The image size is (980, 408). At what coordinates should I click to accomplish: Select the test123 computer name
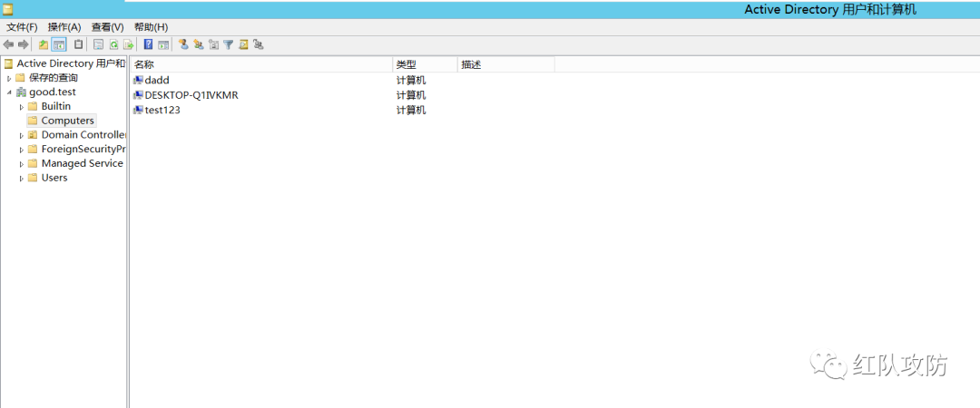click(162, 110)
